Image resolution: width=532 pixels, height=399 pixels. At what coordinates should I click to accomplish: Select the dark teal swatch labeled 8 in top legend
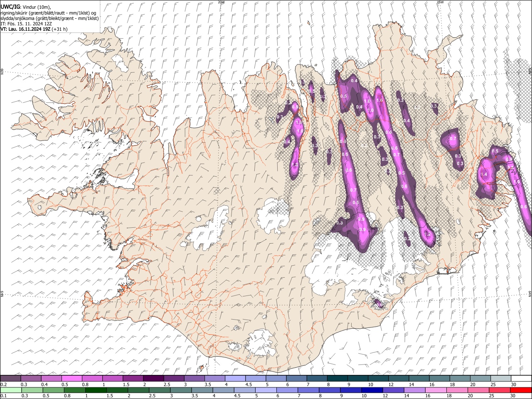pos(337,378)
